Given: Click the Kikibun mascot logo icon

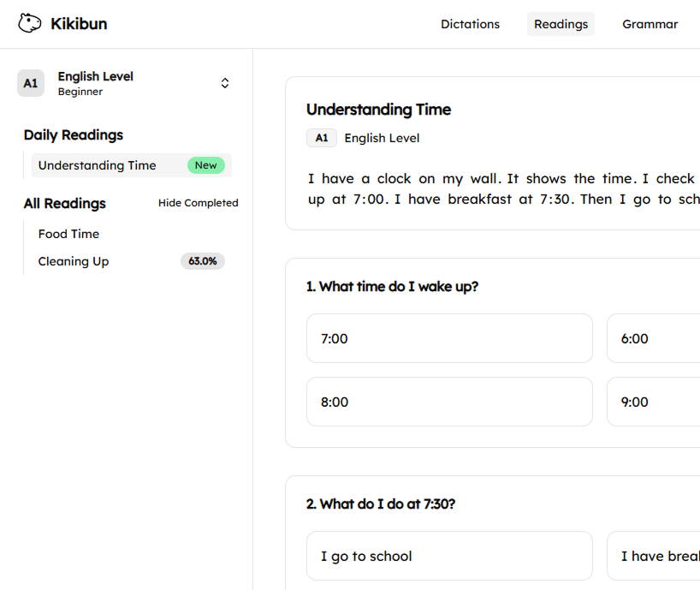Looking at the screenshot, I should point(29,23).
